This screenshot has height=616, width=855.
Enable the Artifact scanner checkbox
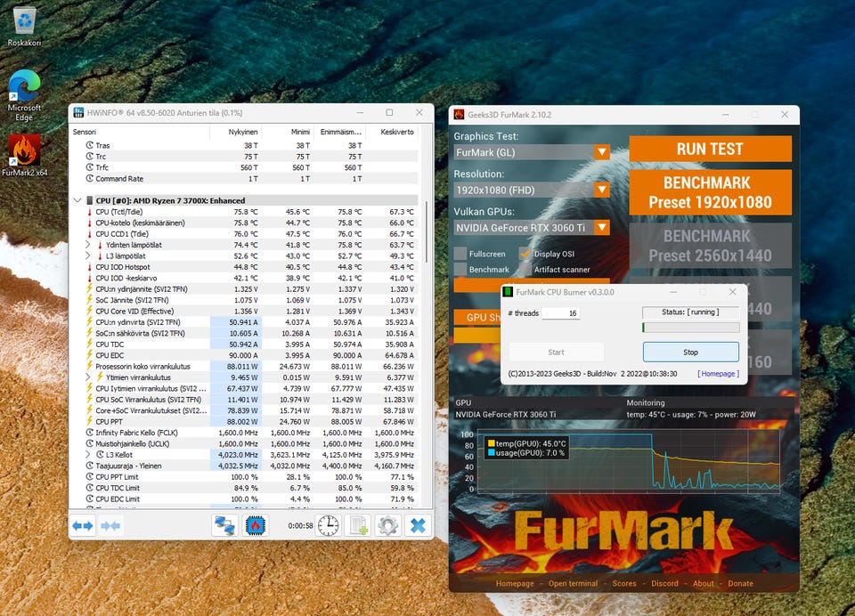(x=525, y=270)
